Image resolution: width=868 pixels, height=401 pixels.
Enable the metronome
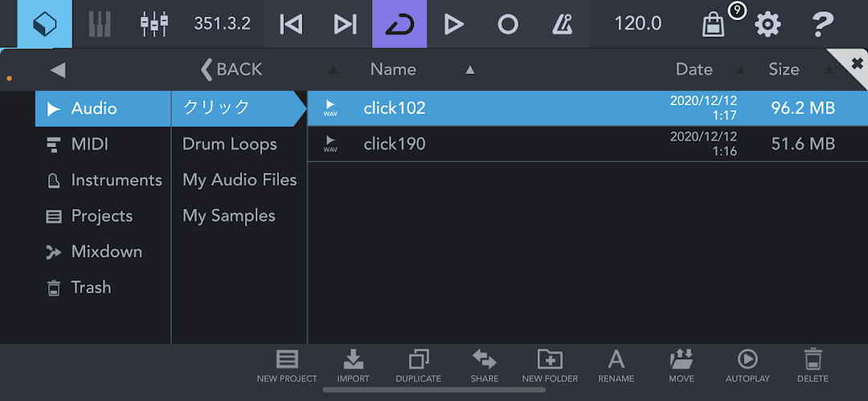pyautogui.click(x=563, y=24)
